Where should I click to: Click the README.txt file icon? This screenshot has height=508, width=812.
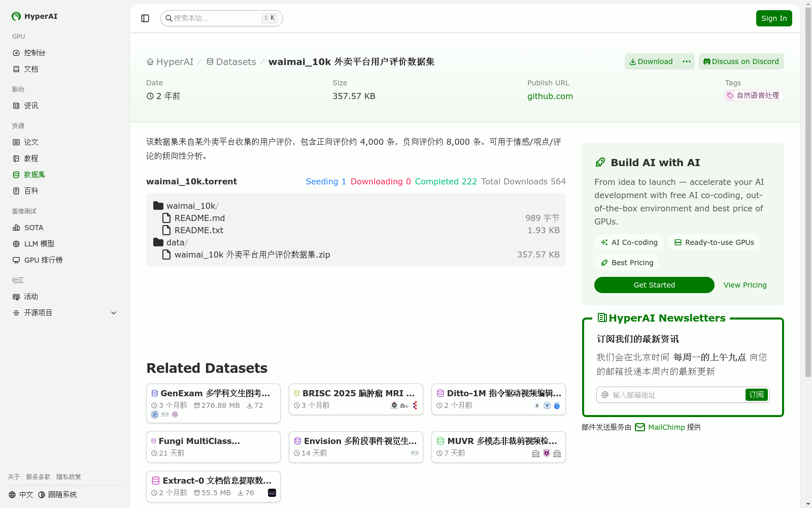(166, 230)
